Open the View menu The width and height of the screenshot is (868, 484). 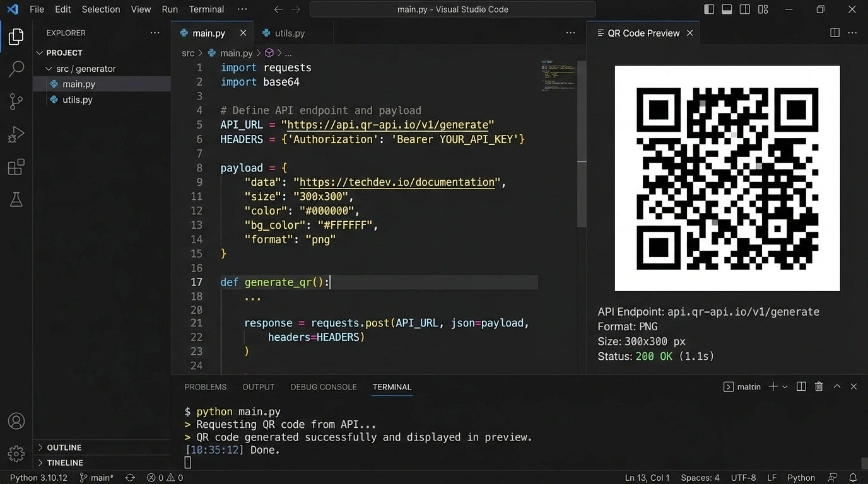click(141, 9)
